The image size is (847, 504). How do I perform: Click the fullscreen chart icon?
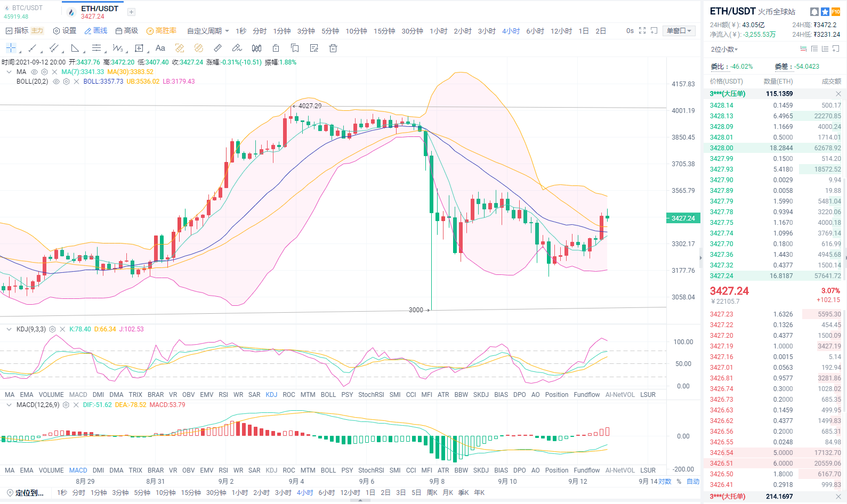(642, 31)
